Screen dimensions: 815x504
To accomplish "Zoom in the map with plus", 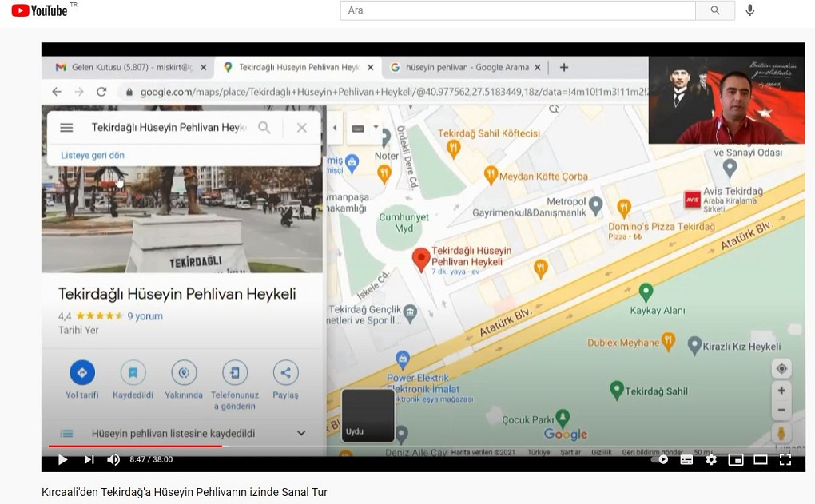I will click(x=781, y=391).
